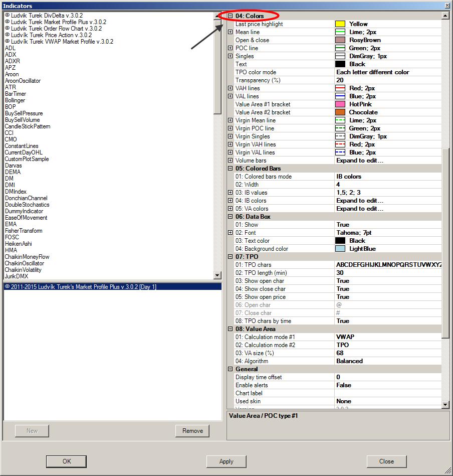Viewport: 453px width, 476px height.
Task: Select the JurikDMX indicator
Action: point(17,276)
